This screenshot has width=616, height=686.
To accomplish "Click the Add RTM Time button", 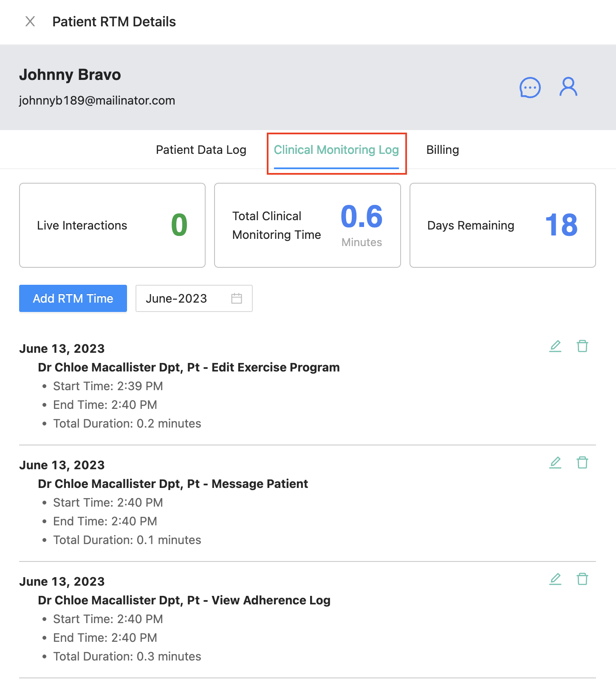I will coord(73,298).
